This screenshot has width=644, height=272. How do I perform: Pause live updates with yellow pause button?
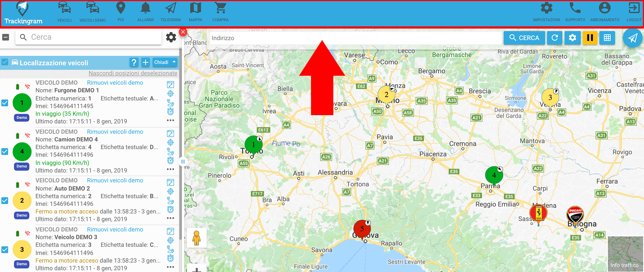coord(590,38)
